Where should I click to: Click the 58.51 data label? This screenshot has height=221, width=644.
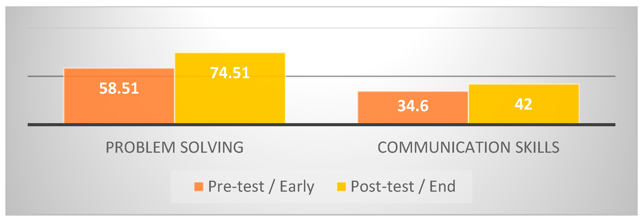[x=119, y=88]
